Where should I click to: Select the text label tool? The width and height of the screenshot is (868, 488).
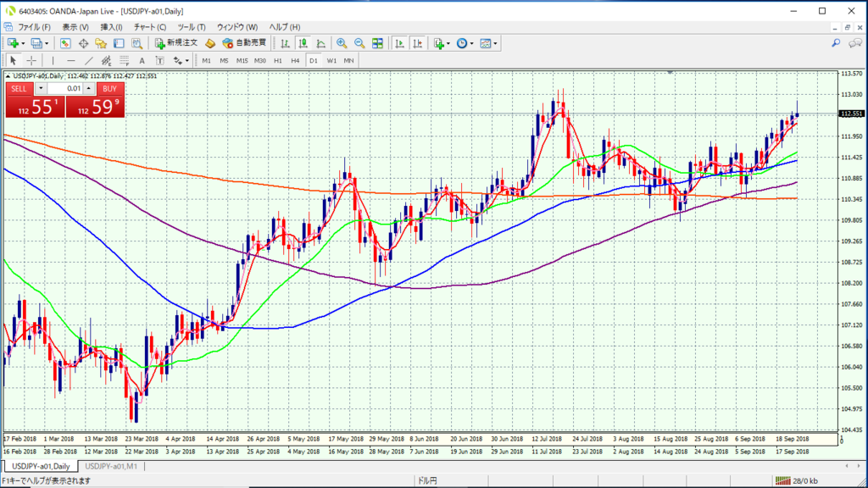coord(159,60)
